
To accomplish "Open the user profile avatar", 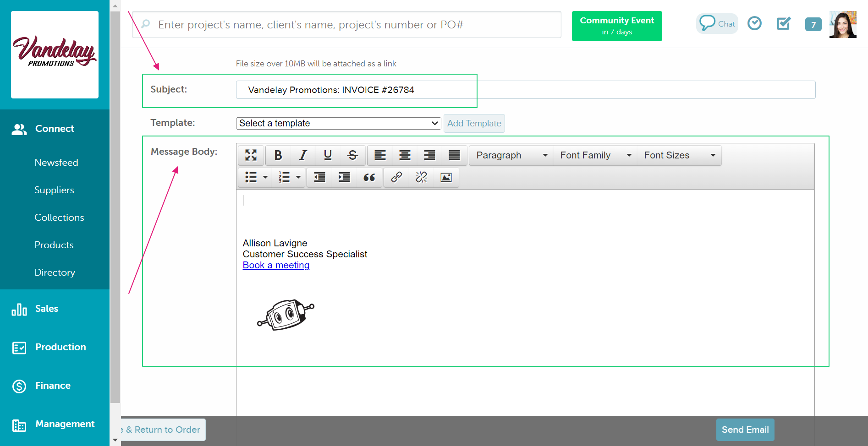I will 843,24.
